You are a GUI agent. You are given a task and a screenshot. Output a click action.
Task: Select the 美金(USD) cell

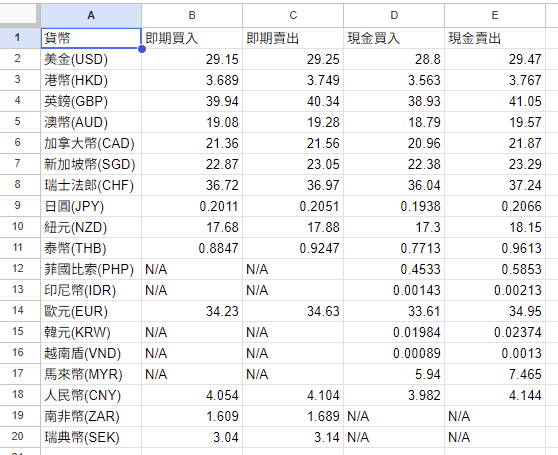point(91,59)
